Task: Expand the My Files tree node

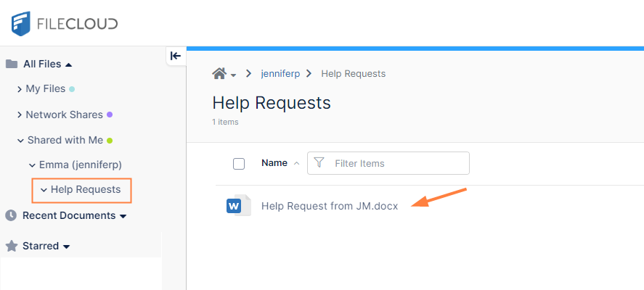Action: pos(20,89)
